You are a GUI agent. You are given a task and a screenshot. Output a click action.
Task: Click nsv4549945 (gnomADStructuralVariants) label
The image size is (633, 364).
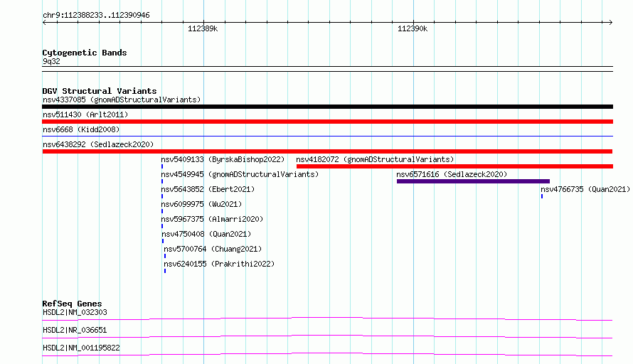pyautogui.click(x=240, y=174)
